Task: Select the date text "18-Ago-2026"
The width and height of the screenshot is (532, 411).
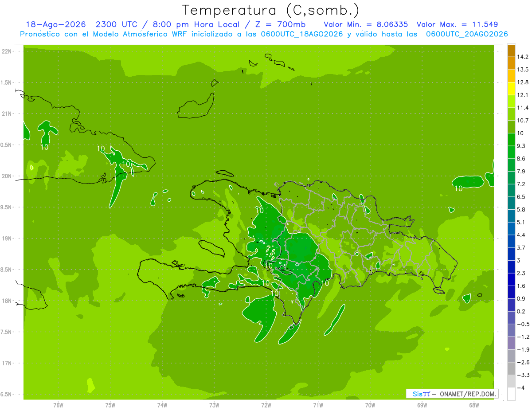Action: pyautogui.click(x=56, y=24)
